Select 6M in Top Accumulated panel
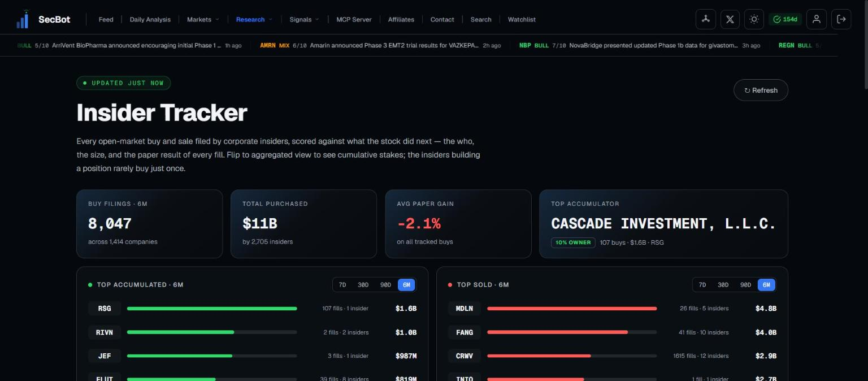 (406, 285)
